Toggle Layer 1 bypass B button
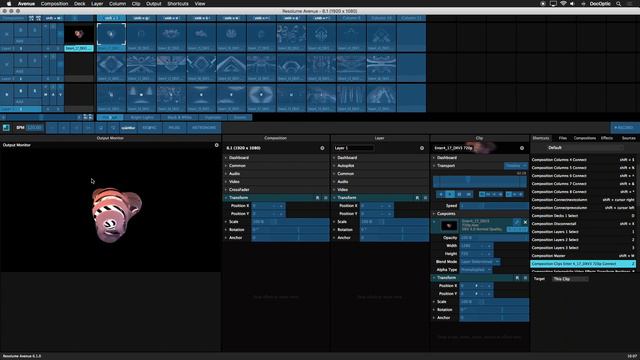Screen dimensions: 640x360 click(x=21, y=31)
